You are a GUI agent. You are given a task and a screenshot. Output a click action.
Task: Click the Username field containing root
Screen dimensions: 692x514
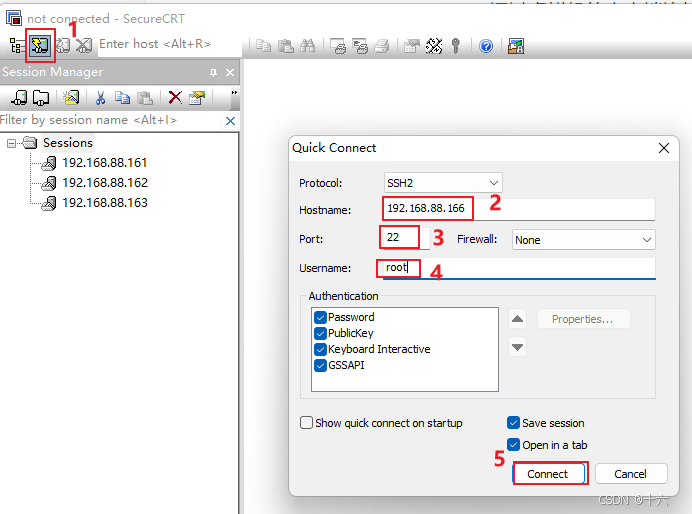pos(519,268)
